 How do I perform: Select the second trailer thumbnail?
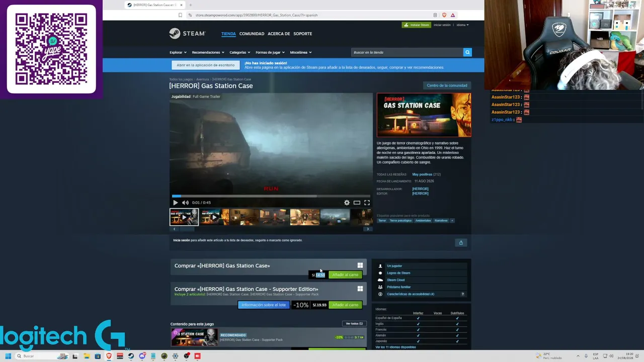coord(214,217)
